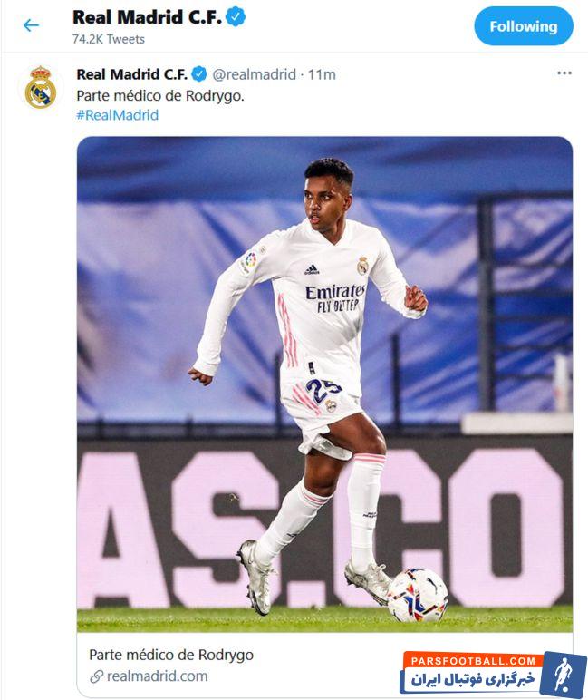
Task: Click the 'Parte médico de Rodrygo.' tweet text
Action: click(160, 95)
